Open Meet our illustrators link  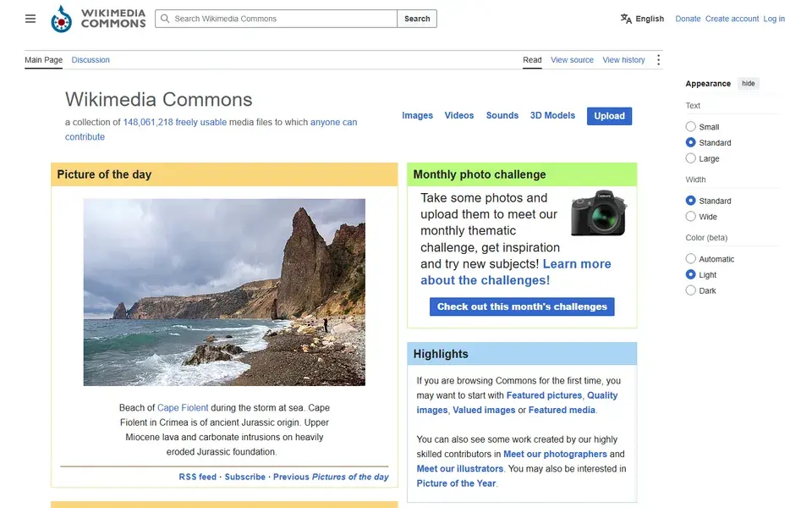pos(460,468)
